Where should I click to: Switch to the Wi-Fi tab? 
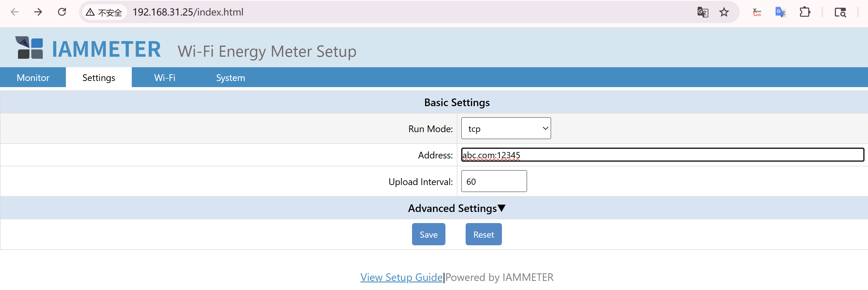(x=165, y=78)
